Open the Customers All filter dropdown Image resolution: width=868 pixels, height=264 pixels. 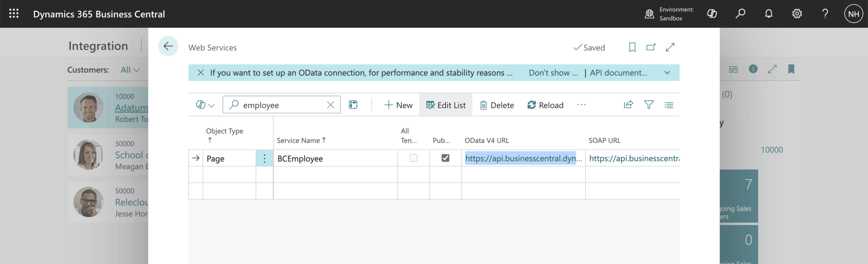point(130,70)
